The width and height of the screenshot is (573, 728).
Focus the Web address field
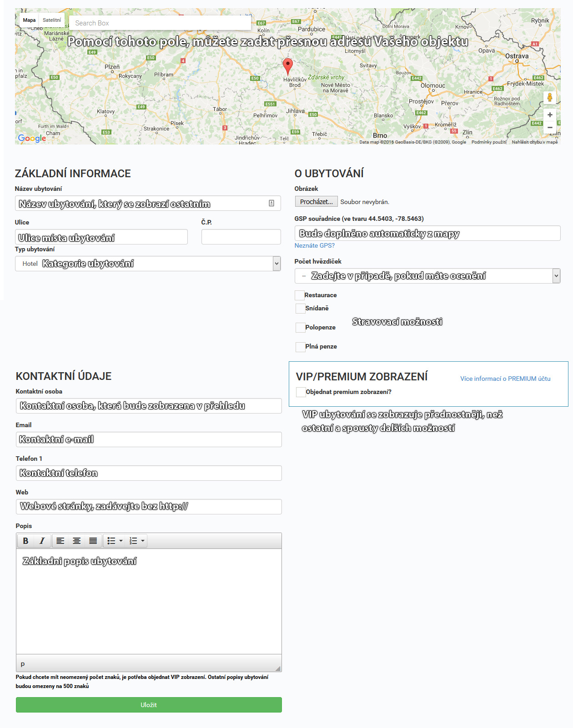(149, 507)
